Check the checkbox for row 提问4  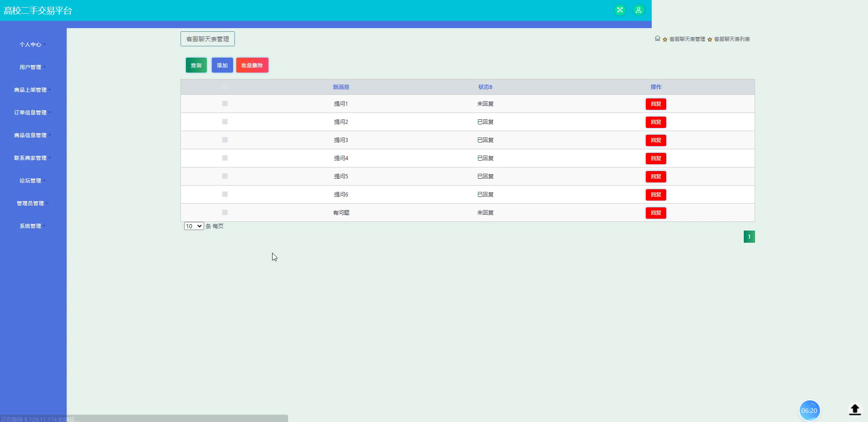(225, 158)
